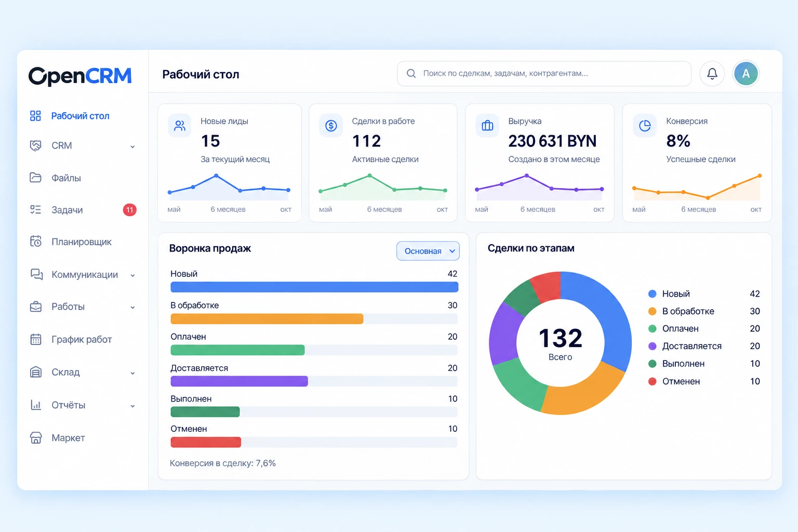Click the Склад warehouse icon
Viewport: 798px width, 532px height.
[x=36, y=372]
